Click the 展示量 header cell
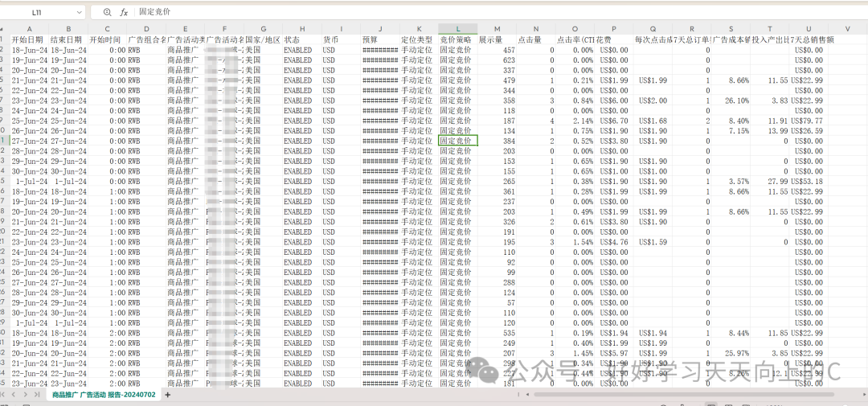This screenshot has width=868, height=406. (497, 39)
